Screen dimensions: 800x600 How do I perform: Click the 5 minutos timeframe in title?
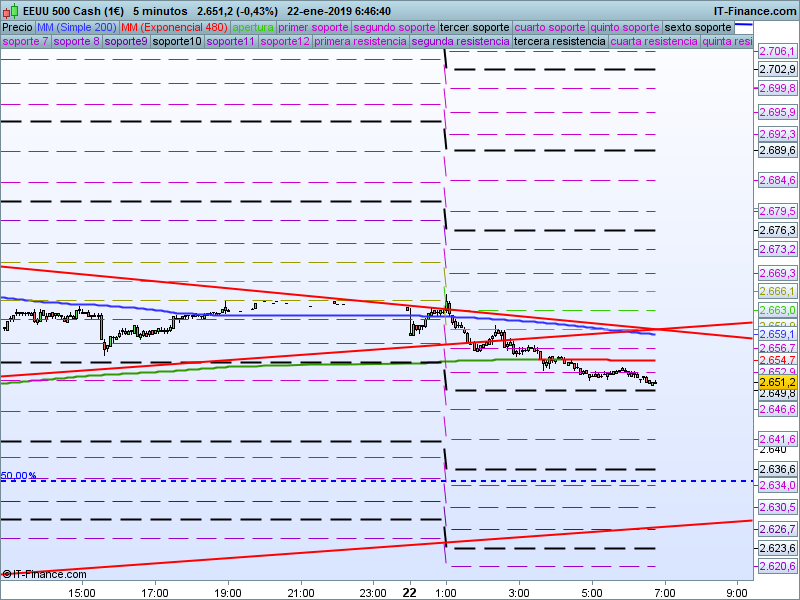click(160, 11)
